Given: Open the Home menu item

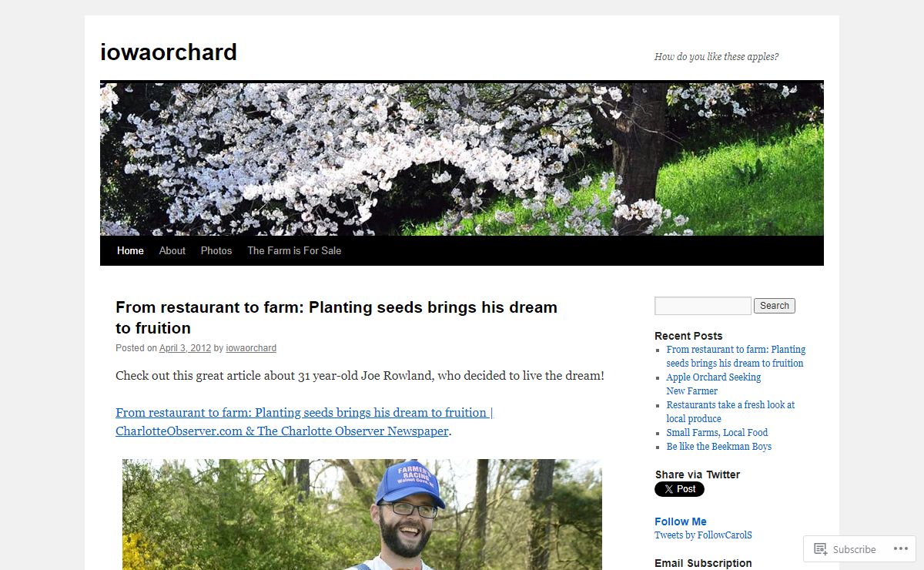Looking at the screenshot, I should (x=130, y=250).
